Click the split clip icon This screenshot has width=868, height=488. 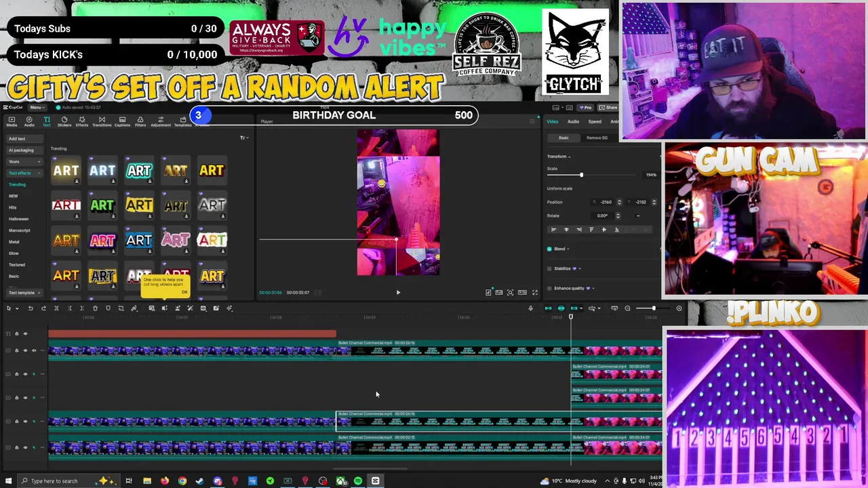click(56, 308)
